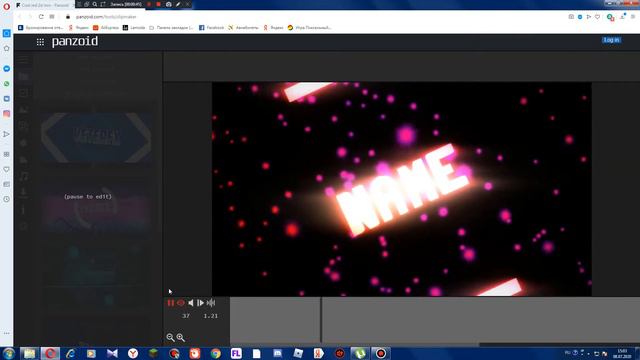Open Facebook bookmark
The width and height of the screenshot is (640, 360).
(211, 28)
